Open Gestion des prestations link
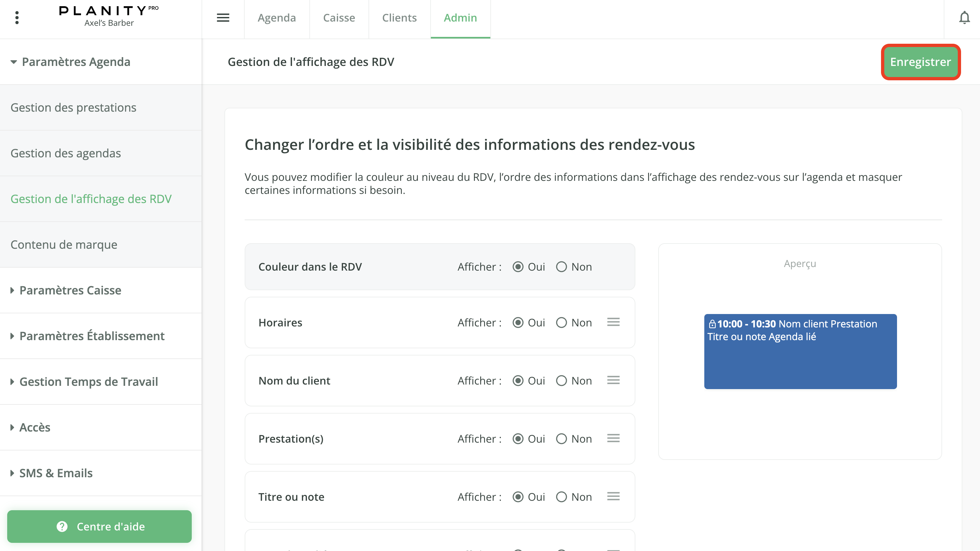 click(x=73, y=108)
